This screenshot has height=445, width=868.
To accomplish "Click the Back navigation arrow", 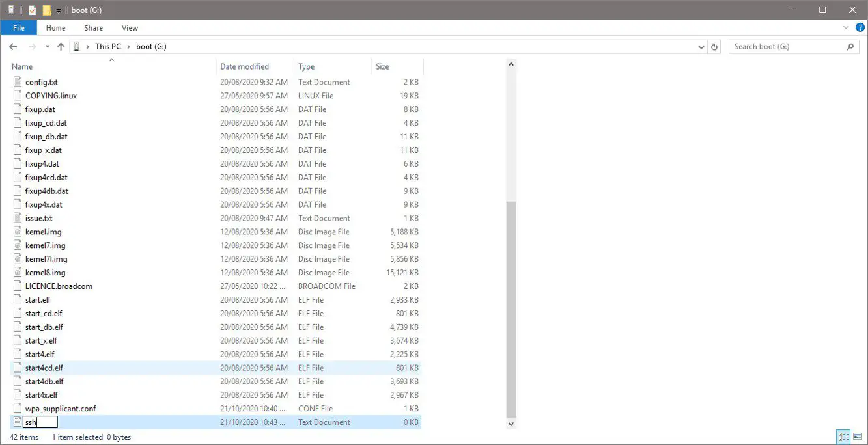I will 13,47.
